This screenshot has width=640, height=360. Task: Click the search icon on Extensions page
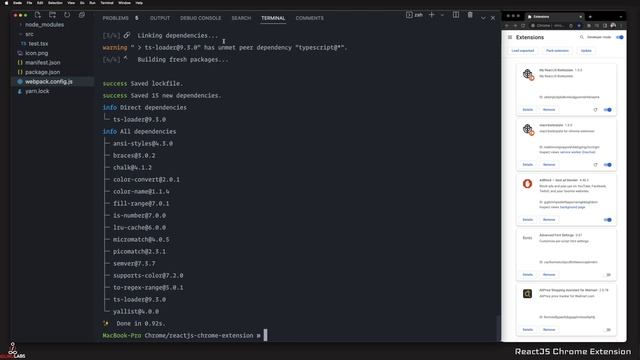tap(582, 37)
